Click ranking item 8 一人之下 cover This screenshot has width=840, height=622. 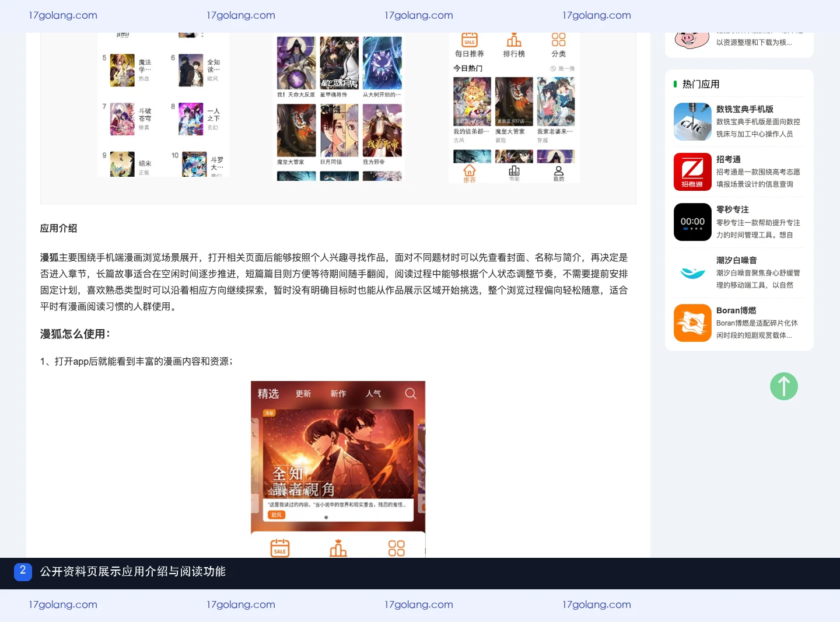tap(191, 119)
